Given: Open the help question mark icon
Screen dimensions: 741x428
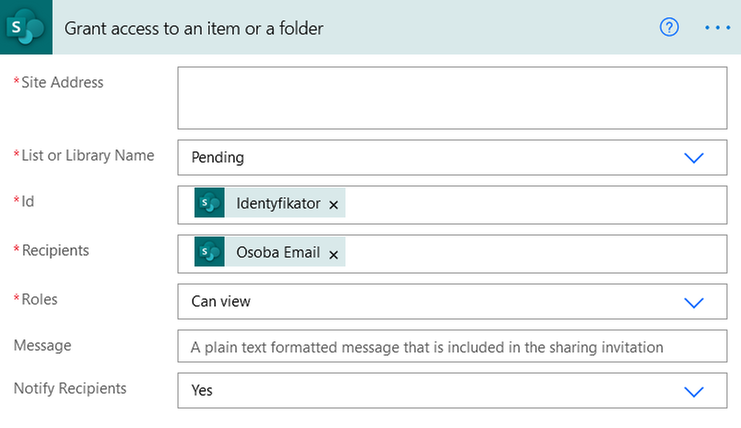Looking at the screenshot, I should click(670, 27).
